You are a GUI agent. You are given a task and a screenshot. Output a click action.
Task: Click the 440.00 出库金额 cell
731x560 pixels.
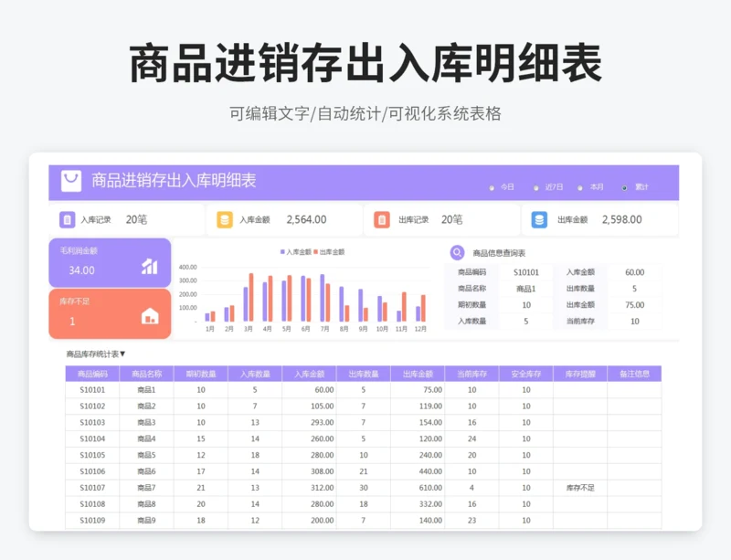pos(418,471)
